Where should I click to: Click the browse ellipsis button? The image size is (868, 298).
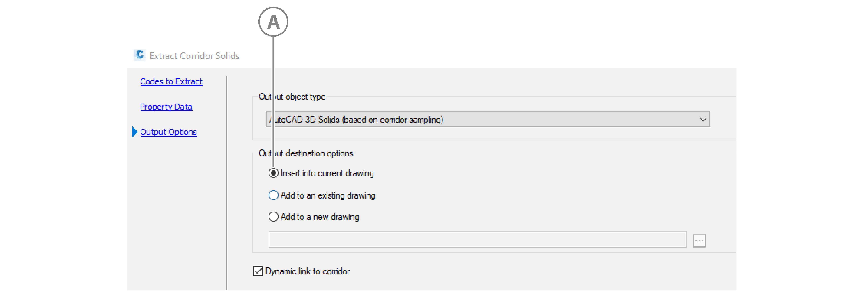coord(699,240)
